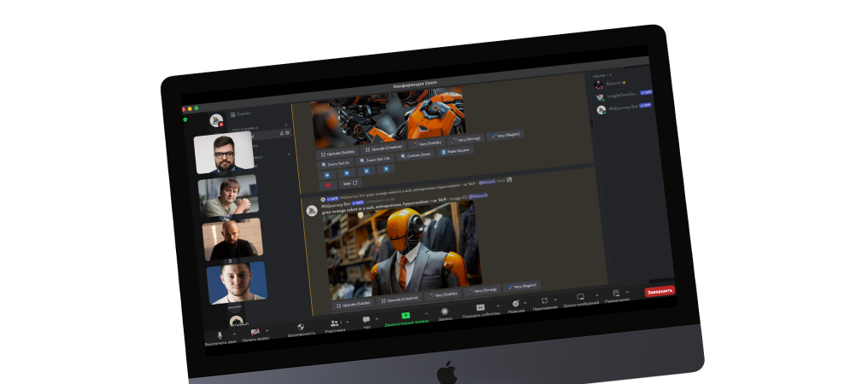Add channel plus next to Text Channels
The height and width of the screenshot is (384, 868).
(x=285, y=125)
